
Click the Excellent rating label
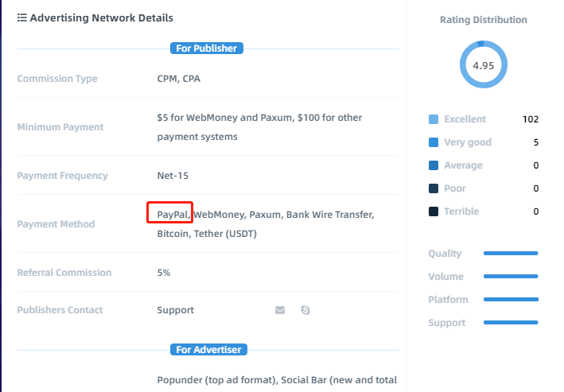465,119
